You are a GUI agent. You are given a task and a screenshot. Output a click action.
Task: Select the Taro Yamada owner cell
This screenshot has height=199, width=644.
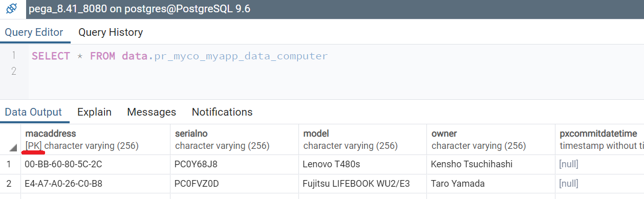pyautogui.click(x=491, y=184)
